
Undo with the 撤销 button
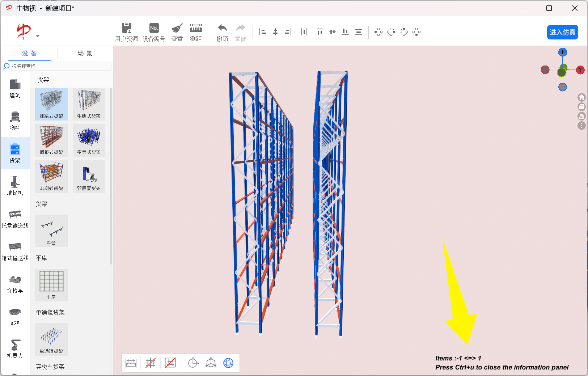coord(222,32)
